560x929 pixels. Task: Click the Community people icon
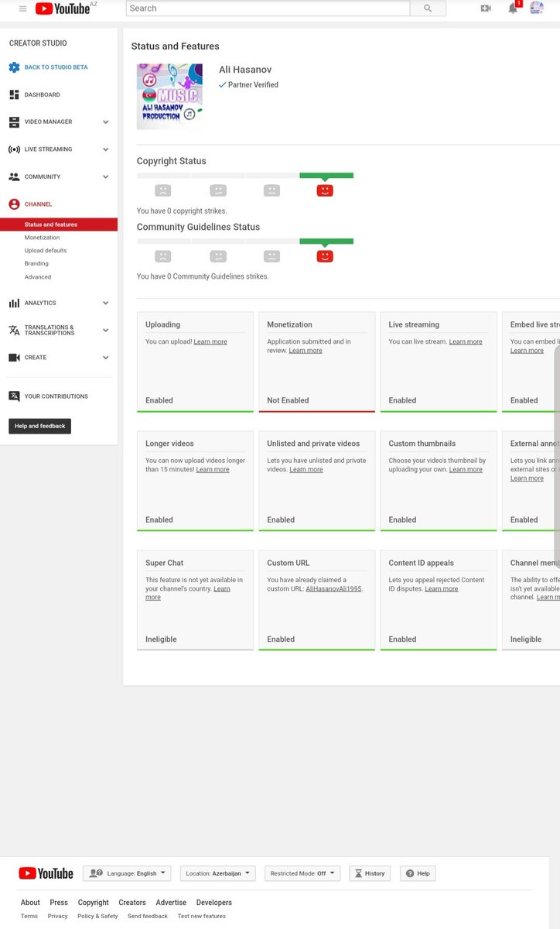(x=14, y=177)
